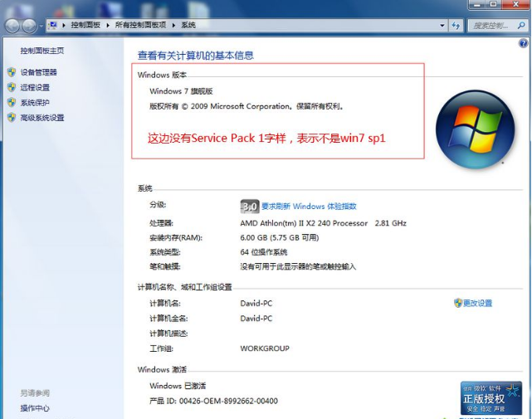Expand the breadcrumb arrow after 所有控制面板项
Image resolution: width=532 pixels, height=419 pixels.
[x=174, y=26]
